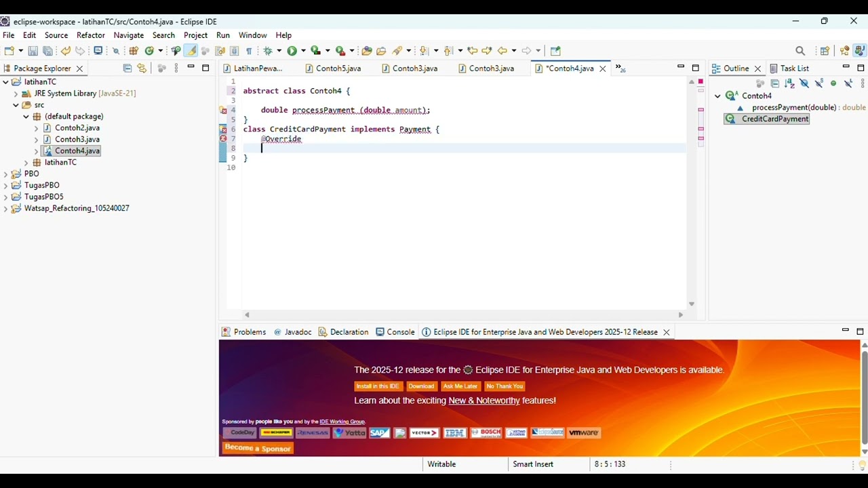Click the Download button in banner

421,386
